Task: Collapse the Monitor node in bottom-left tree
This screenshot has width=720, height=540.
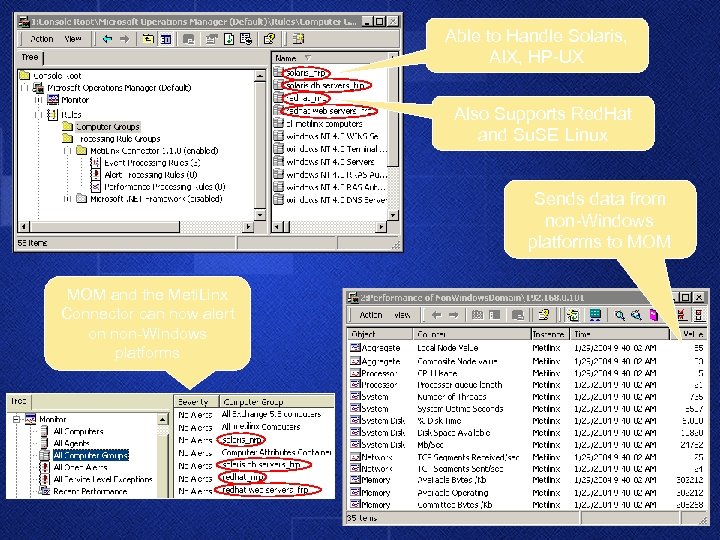Action: (17, 419)
